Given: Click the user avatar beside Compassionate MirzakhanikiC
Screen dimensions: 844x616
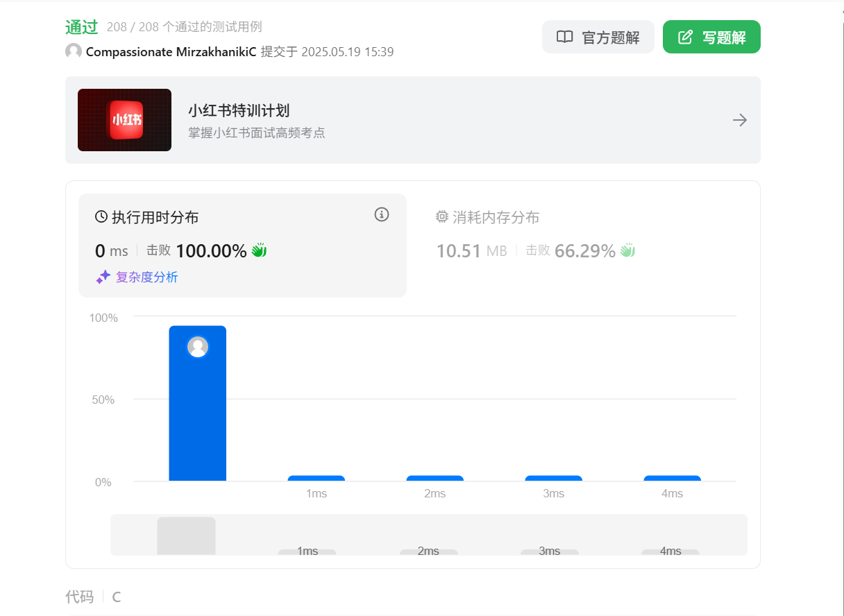Looking at the screenshot, I should [x=74, y=51].
